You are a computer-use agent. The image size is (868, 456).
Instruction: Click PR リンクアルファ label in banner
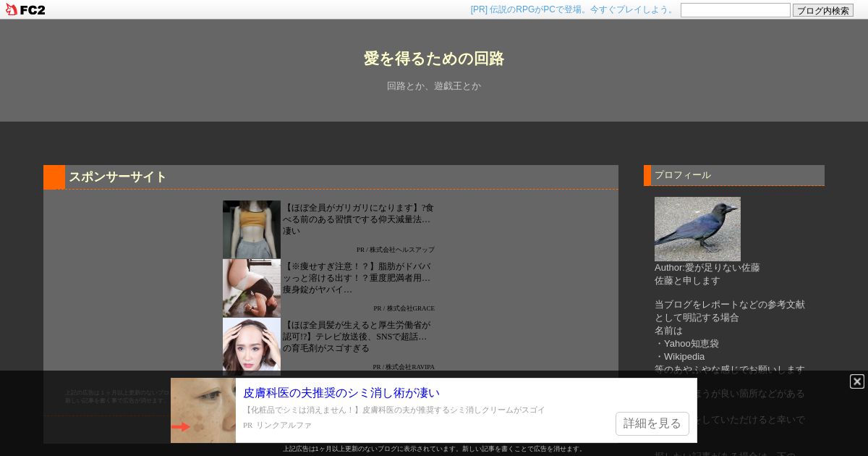pyautogui.click(x=278, y=426)
